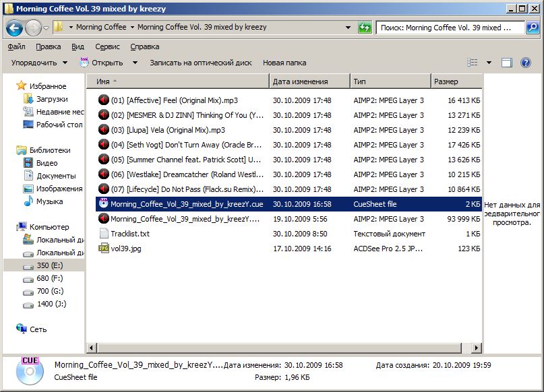Sort by Дата изменения column header
The height and width of the screenshot is (392, 544).
coord(309,81)
